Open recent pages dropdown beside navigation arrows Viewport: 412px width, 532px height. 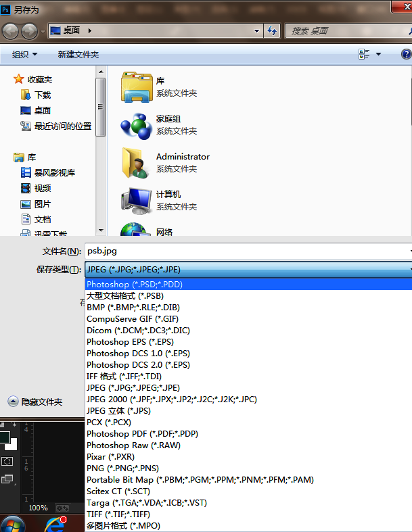(43, 32)
